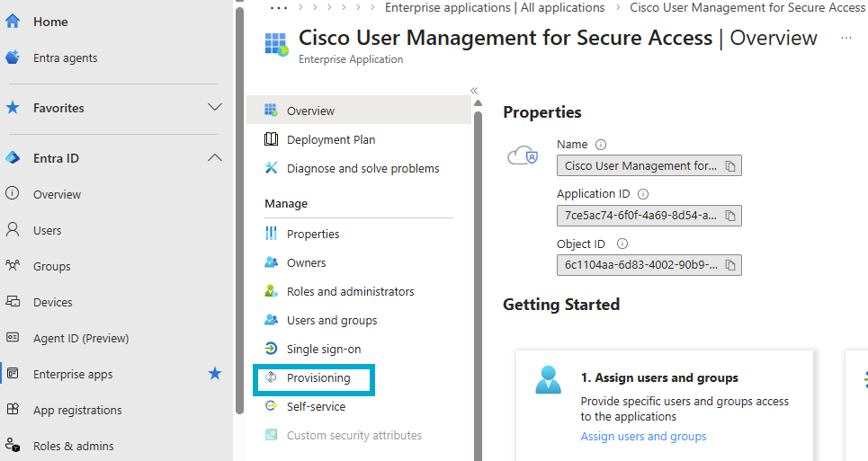Click the Single sign-on arrow icon
This screenshot has width=868, height=461.
click(x=272, y=349)
